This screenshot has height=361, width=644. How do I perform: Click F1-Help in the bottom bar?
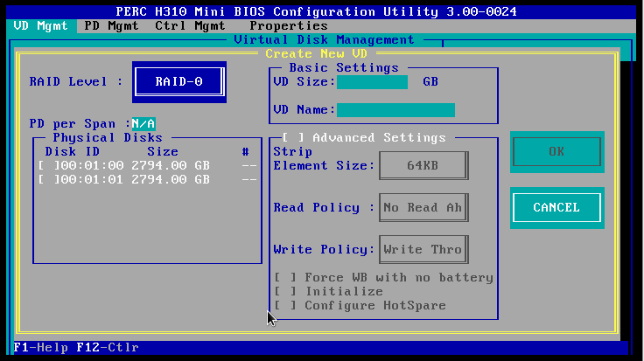(35, 348)
